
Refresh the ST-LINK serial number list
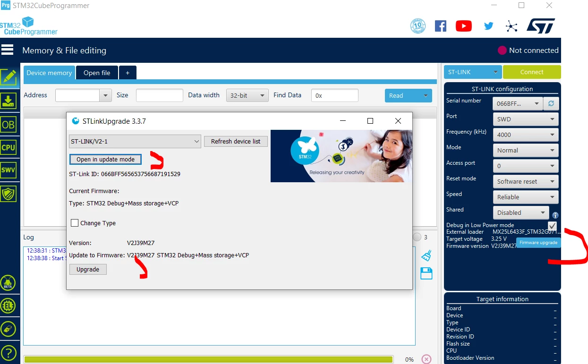(x=551, y=103)
